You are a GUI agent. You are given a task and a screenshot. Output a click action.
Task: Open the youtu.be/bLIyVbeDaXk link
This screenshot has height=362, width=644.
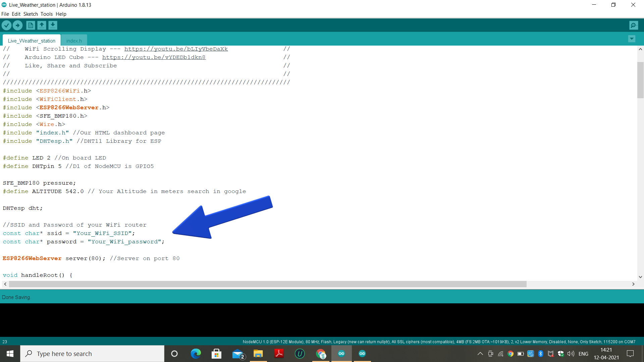[176, 49]
